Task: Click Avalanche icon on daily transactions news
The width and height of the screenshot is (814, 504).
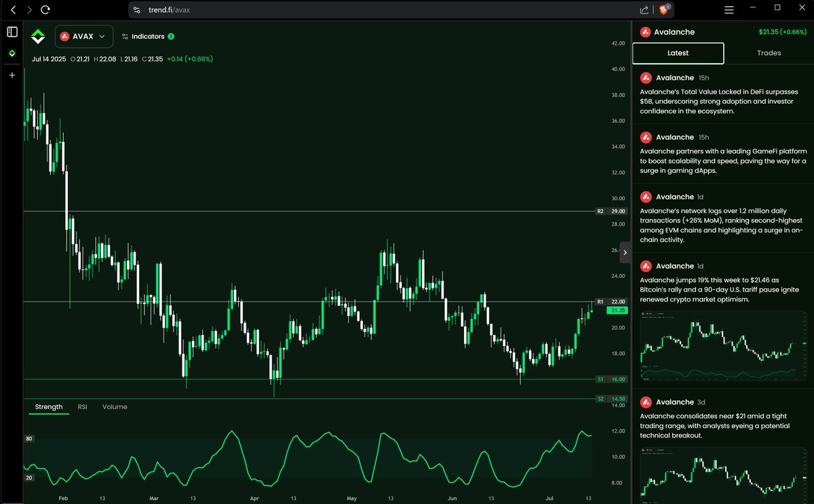Action: [x=646, y=197]
